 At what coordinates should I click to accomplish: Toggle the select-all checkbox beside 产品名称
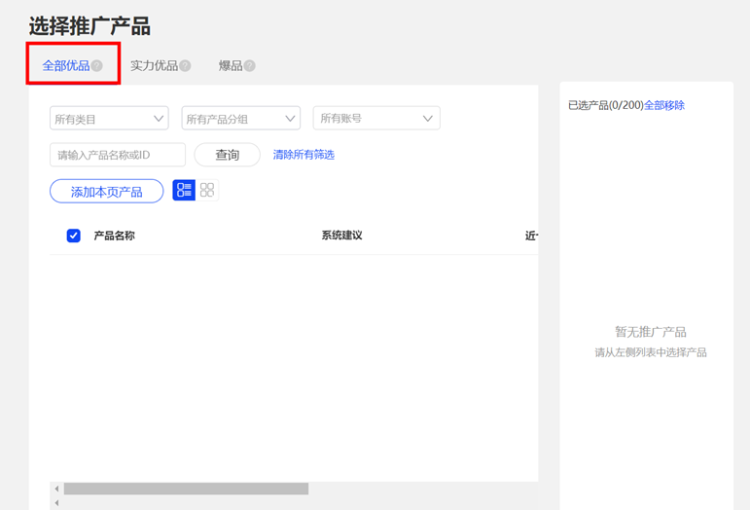click(73, 236)
